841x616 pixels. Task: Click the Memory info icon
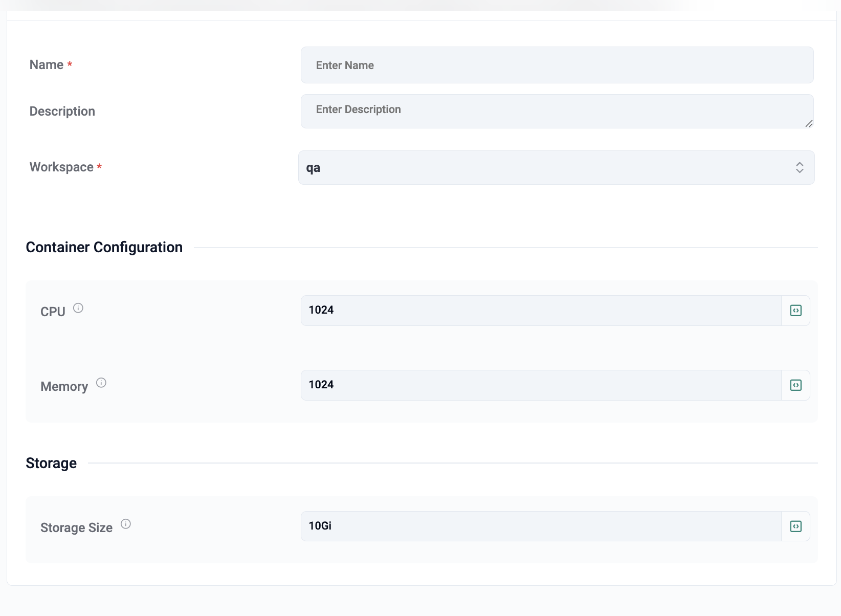click(101, 383)
